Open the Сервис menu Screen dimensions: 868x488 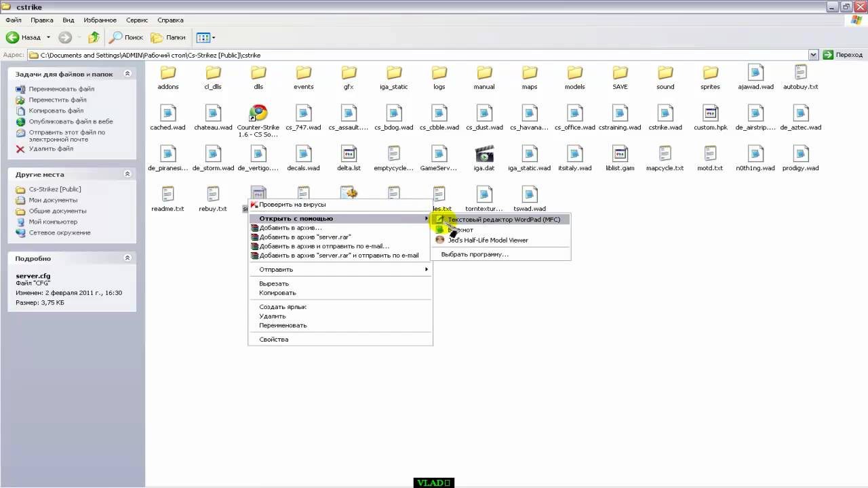(137, 20)
